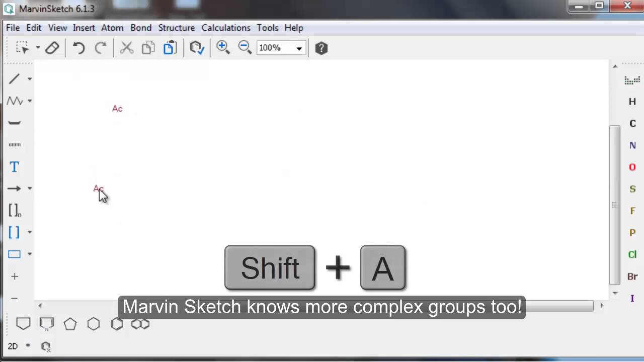Select the Text tool

point(14,167)
